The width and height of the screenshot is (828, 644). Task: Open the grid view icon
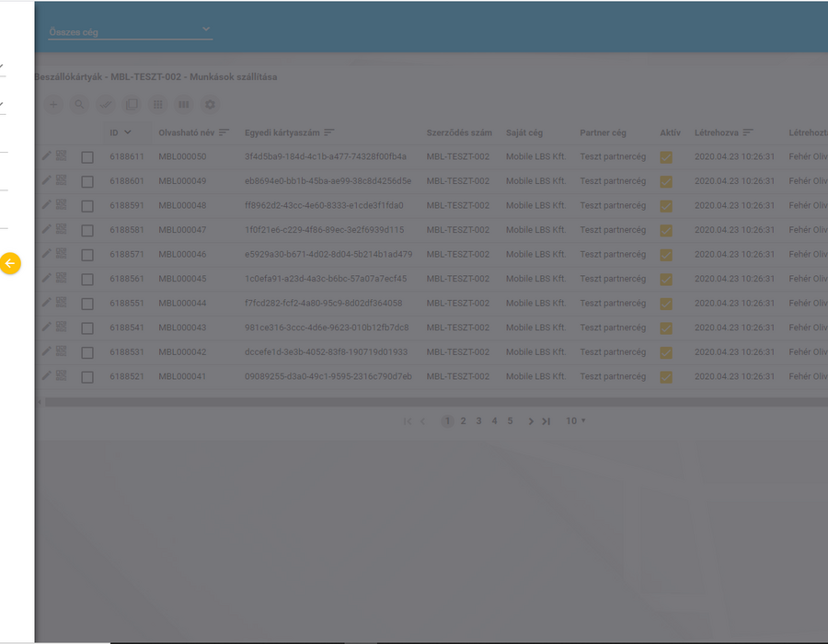pos(158,105)
